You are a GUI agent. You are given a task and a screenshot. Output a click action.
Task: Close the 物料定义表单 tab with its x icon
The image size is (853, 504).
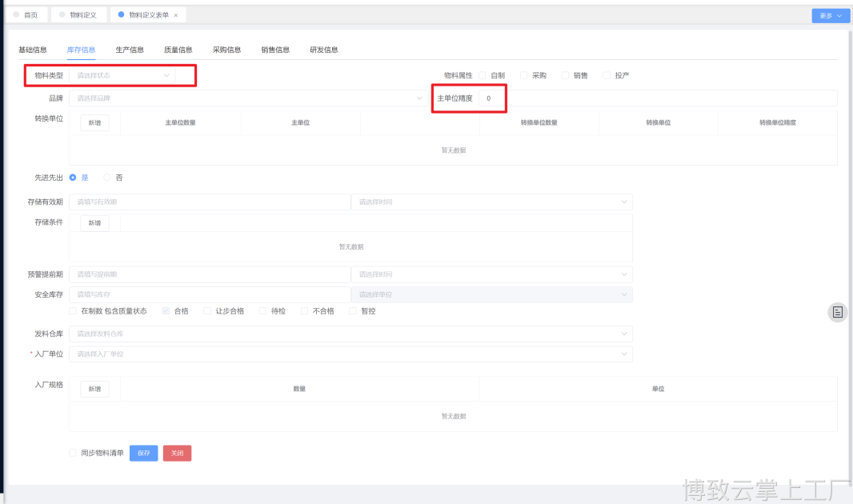(176, 15)
